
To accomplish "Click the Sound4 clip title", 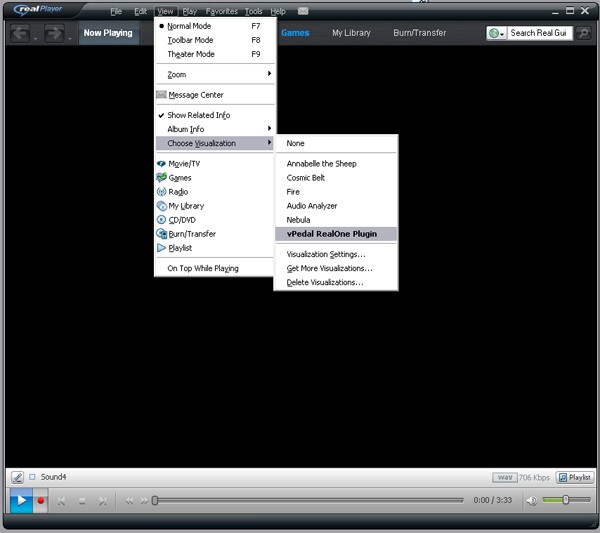I will (53, 477).
